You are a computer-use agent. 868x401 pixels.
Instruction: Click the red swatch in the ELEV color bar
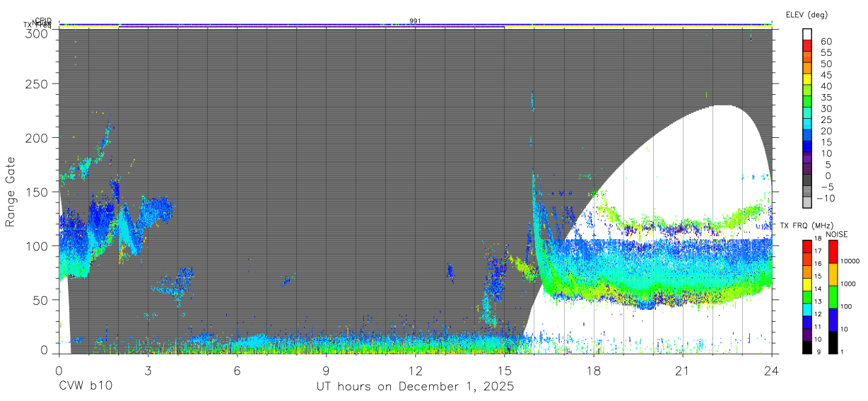click(808, 47)
